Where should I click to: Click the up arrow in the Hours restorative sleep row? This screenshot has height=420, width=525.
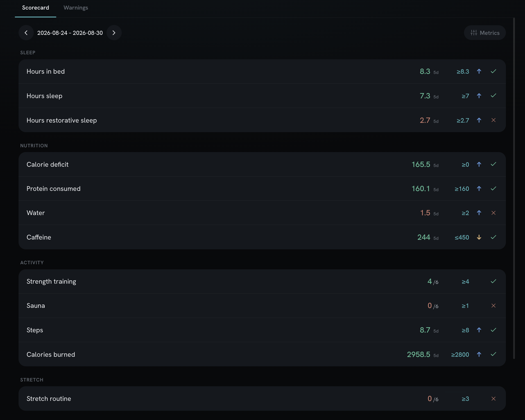(479, 120)
